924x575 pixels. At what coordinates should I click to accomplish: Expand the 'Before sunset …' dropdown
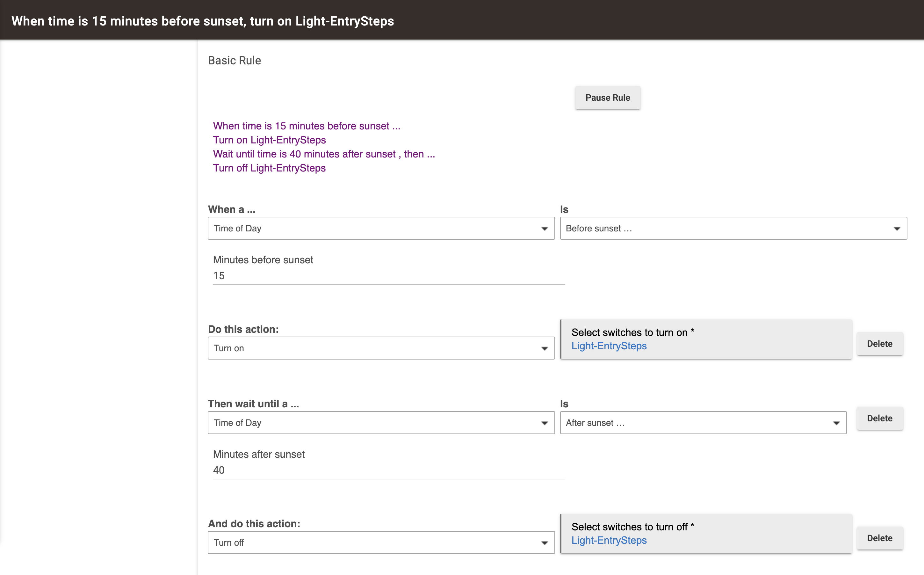(x=733, y=228)
